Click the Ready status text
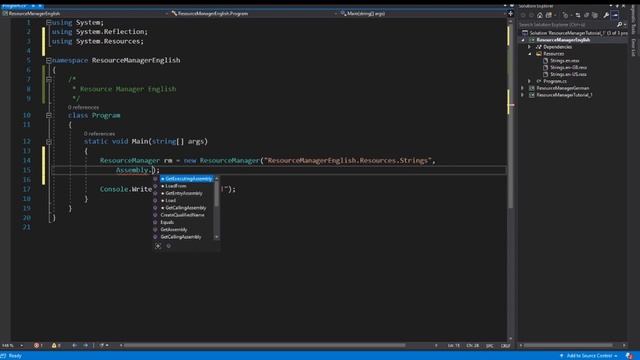Image resolution: width=640 pixels, height=360 pixels. [15, 356]
